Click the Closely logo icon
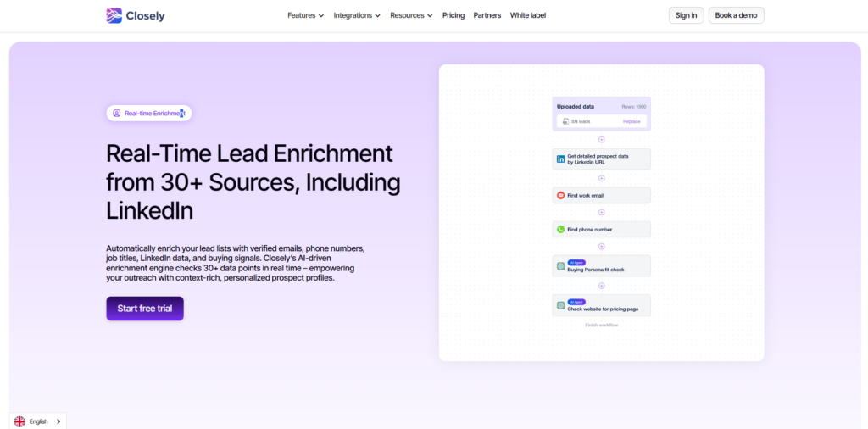The width and height of the screenshot is (868, 429). click(x=114, y=15)
